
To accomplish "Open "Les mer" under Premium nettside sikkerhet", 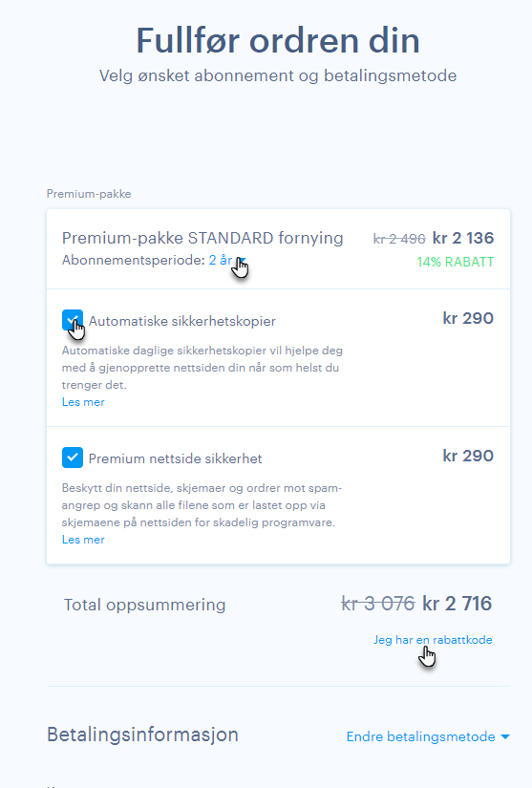I will (83, 540).
